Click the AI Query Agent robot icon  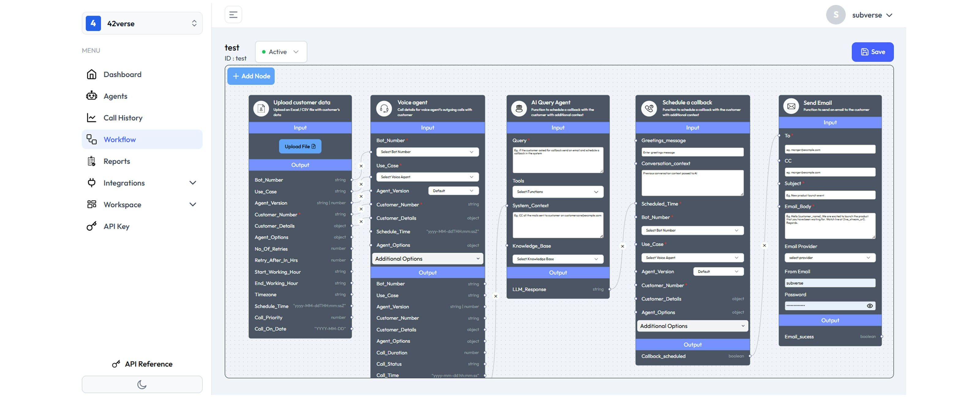[x=518, y=108]
